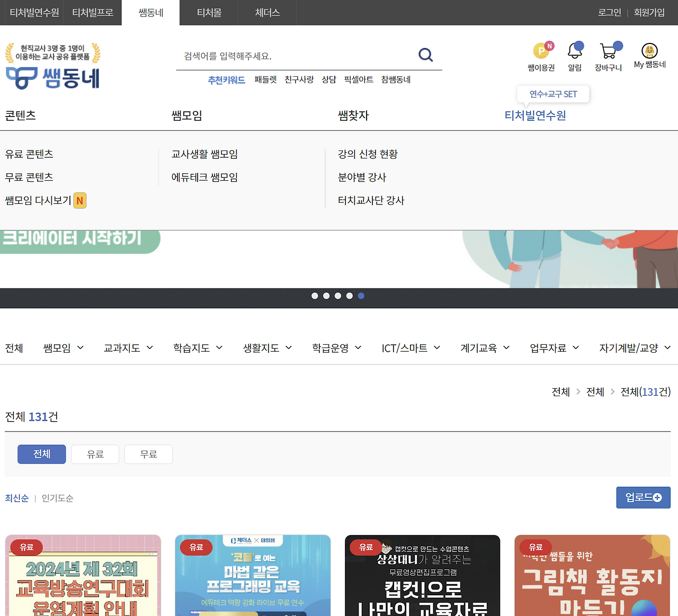Click the search magnifier icon
The width and height of the screenshot is (678, 616).
[x=425, y=55]
